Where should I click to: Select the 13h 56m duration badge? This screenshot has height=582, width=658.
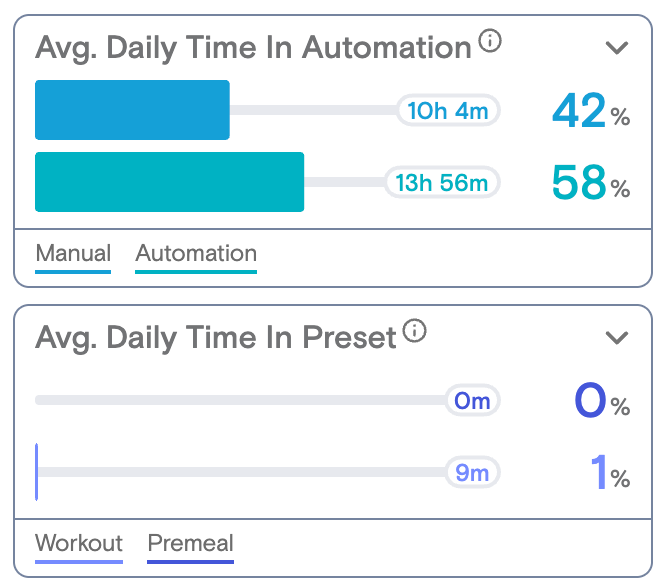(x=442, y=183)
